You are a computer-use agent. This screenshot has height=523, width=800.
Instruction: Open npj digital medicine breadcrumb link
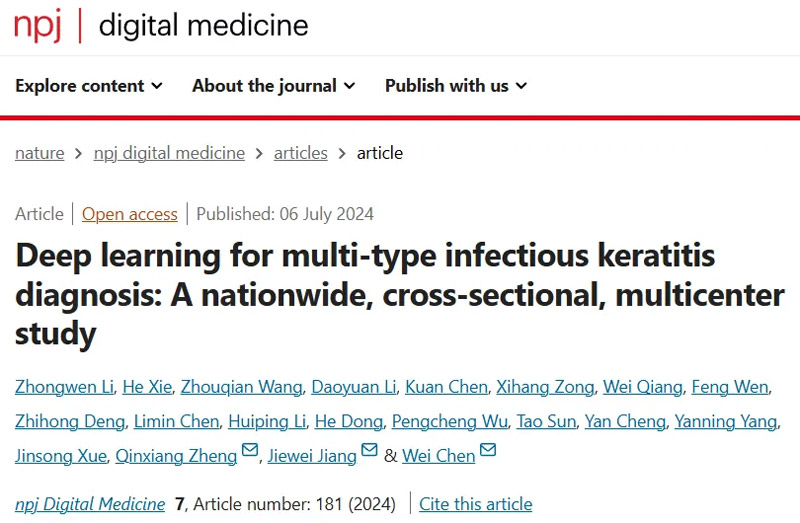tap(169, 153)
